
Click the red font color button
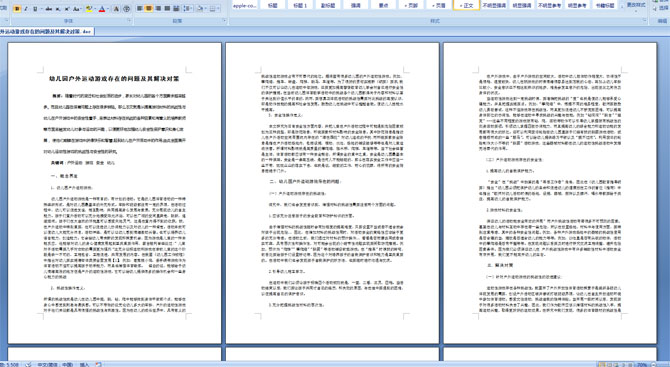[x=102, y=9]
